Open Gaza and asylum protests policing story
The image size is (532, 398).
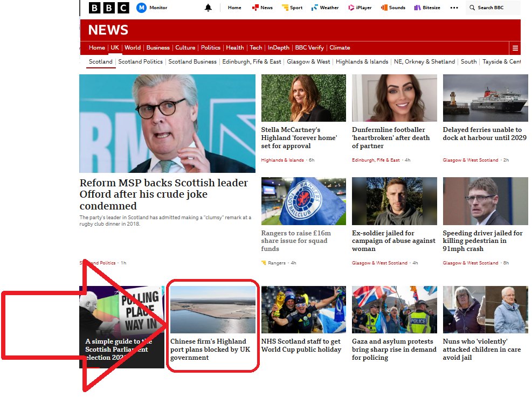point(394,349)
